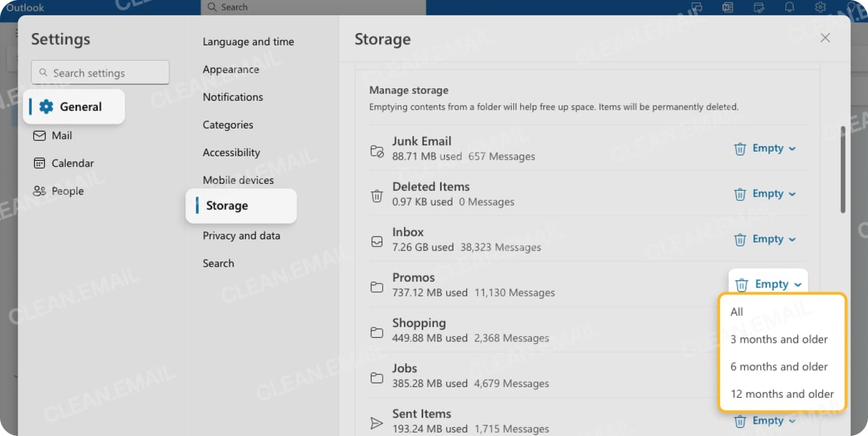Click the Deleted Items trash icon
The image size is (868, 436).
click(x=377, y=194)
